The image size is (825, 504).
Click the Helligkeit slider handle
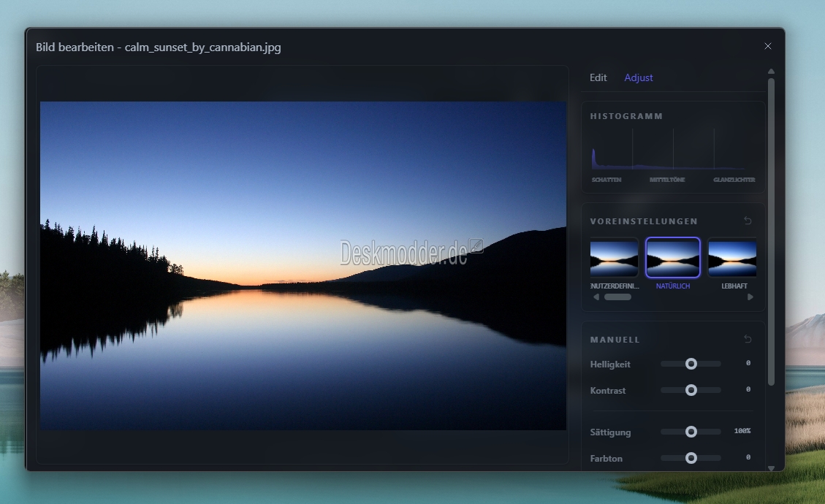pyautogui.click(x=691, y=364)
